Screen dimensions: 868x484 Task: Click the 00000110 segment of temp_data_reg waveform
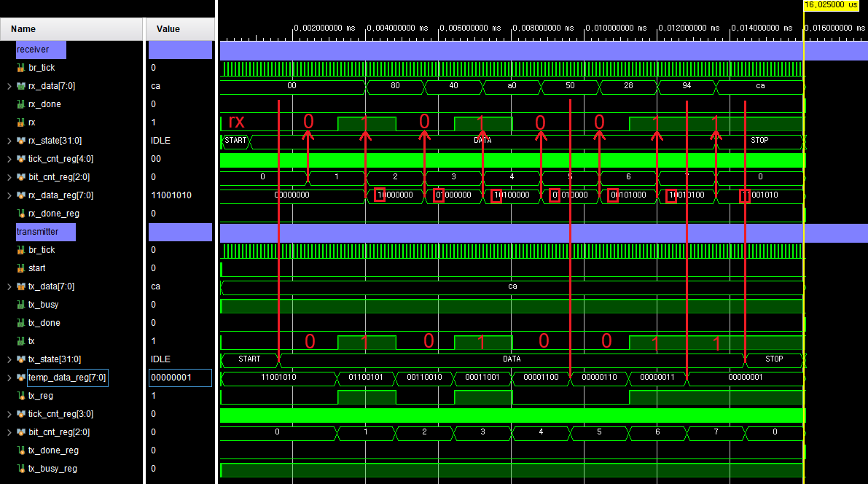click(599, 377)
